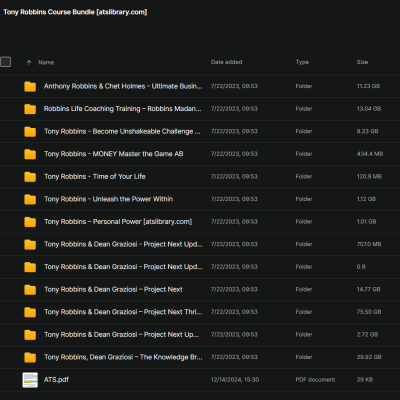Screen dimensions: 400x400
Task: Click the folder icon in the 0 B row
Action: pos(30,267)
